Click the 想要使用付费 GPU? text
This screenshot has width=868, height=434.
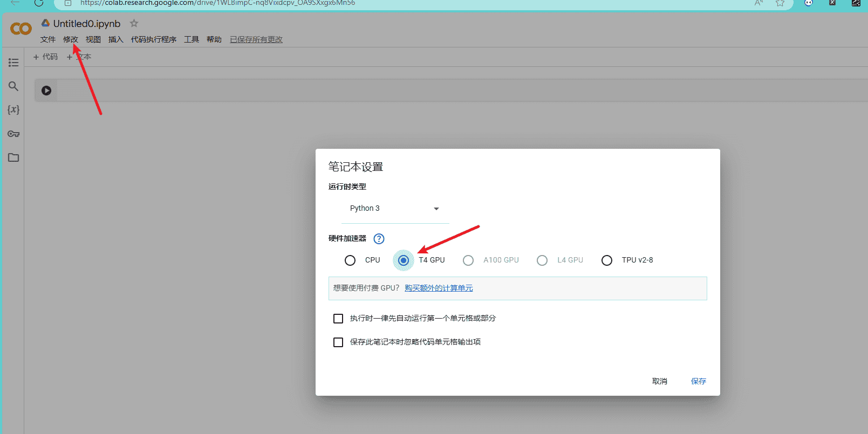(366, 288)
